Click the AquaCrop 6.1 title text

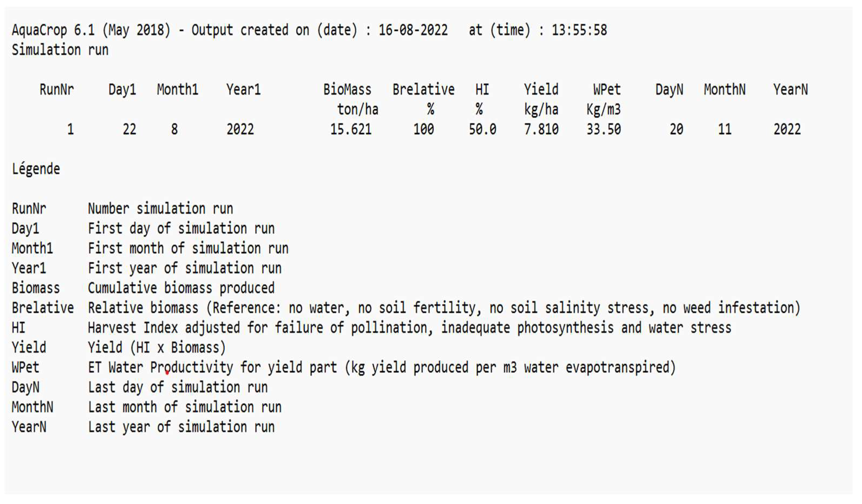coord(53,30)
